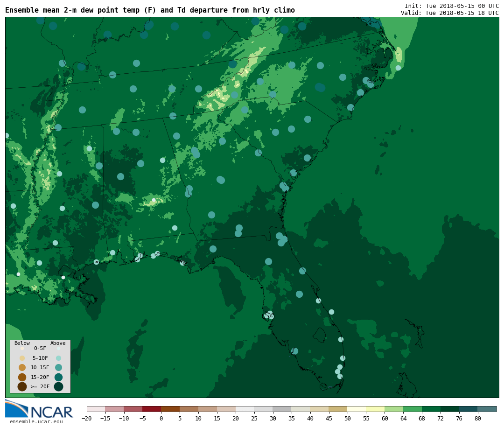Click the 'Below' legend heading
Screen dimensions: 504x427
click(x=22, y=343)
